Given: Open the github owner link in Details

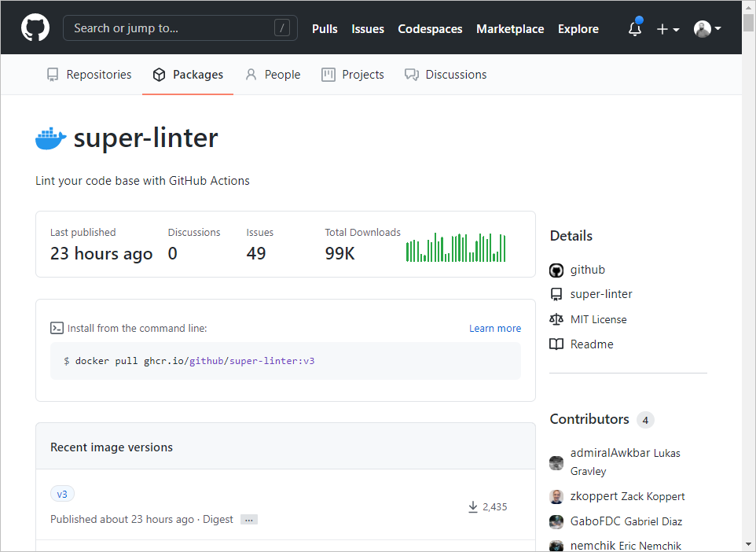Looking at the screenshot, I should pos(587,270).
